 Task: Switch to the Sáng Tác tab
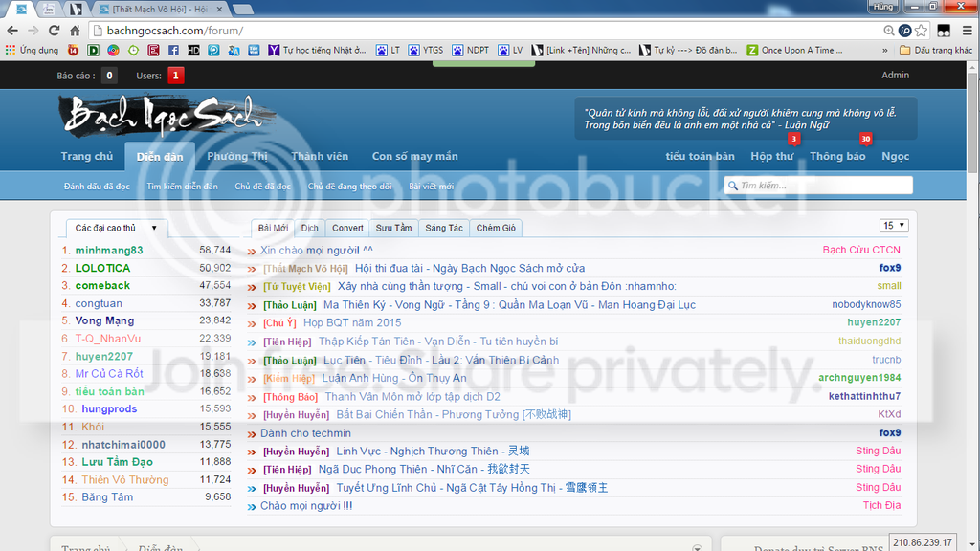click(x=443, y=228)
